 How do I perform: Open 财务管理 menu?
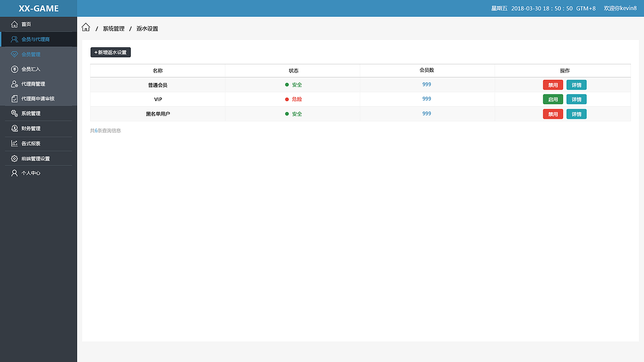pos(38,129)
